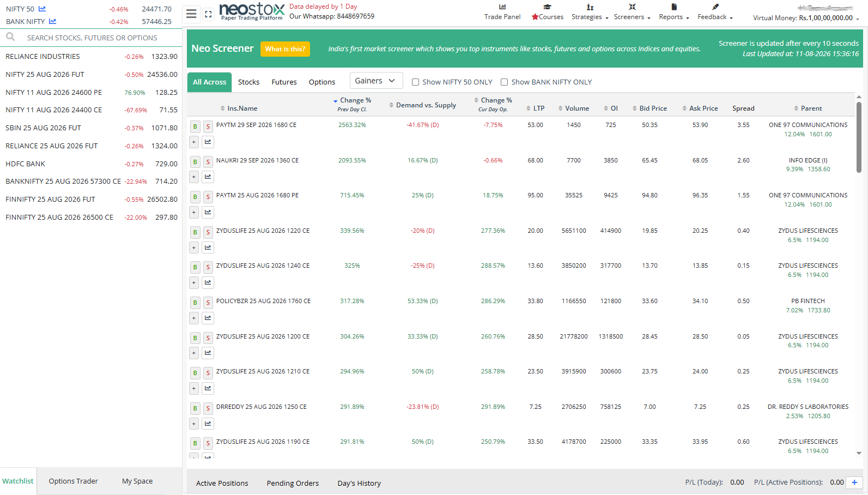Open Day's History panel

pyautogui.click(x=359, y=484)
